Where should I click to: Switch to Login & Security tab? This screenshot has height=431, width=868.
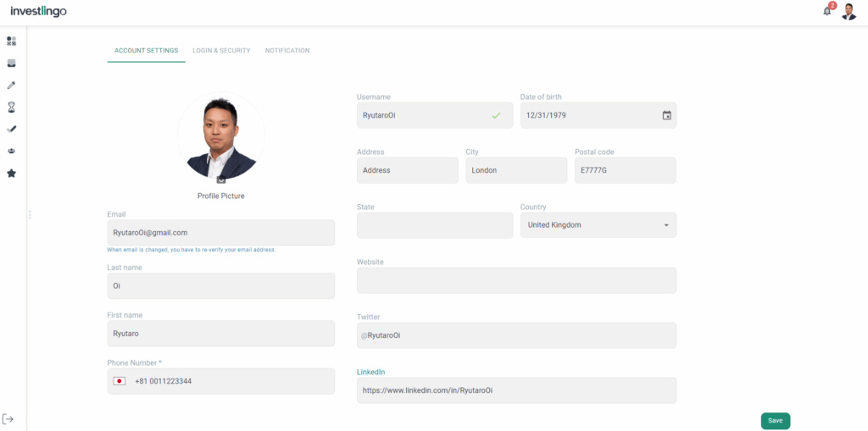pos(221,50)
